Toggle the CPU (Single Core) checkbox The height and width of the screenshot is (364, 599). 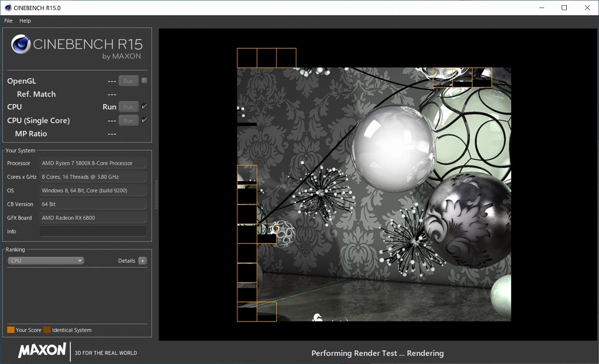[144, 120]
